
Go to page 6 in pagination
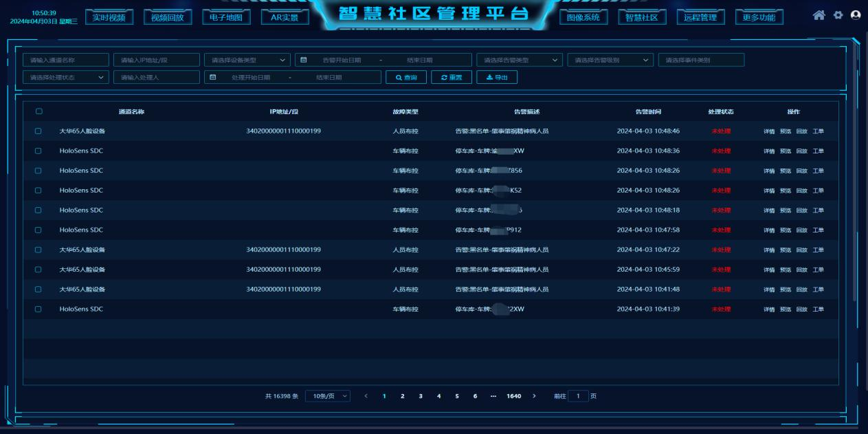tap(475, 396)
